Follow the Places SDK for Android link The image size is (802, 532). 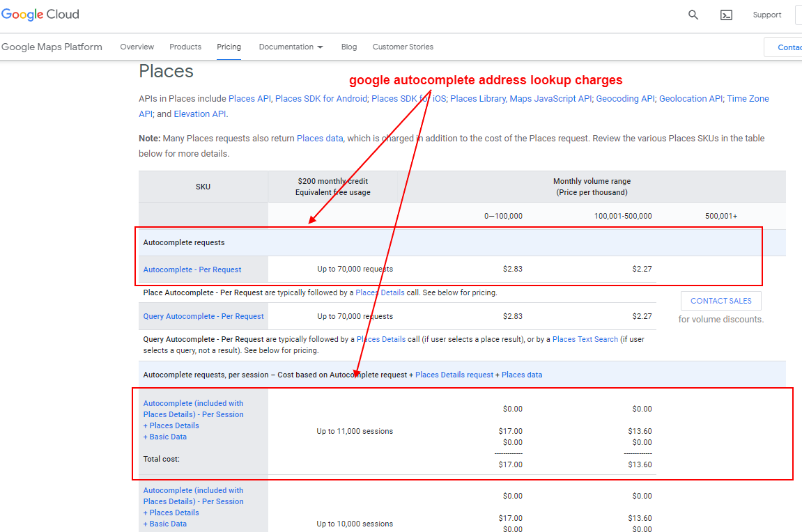point(321,98)
